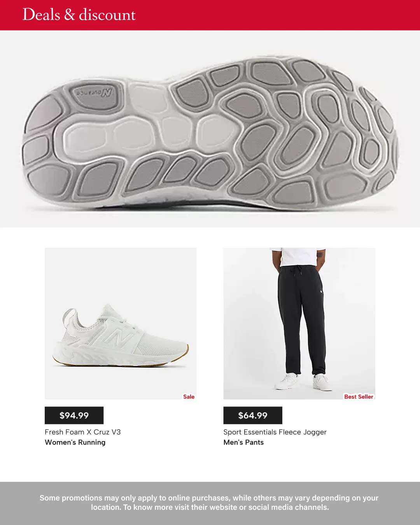This screenshot has width=420, height=525.
Task: Click the N durance logo on outsole
Action: point(94,93)
